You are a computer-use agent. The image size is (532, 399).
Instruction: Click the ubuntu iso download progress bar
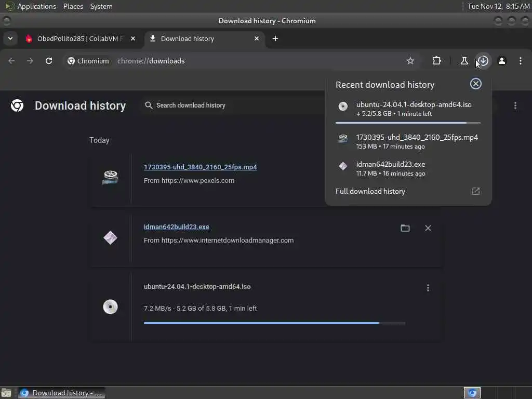click(274, 323)
